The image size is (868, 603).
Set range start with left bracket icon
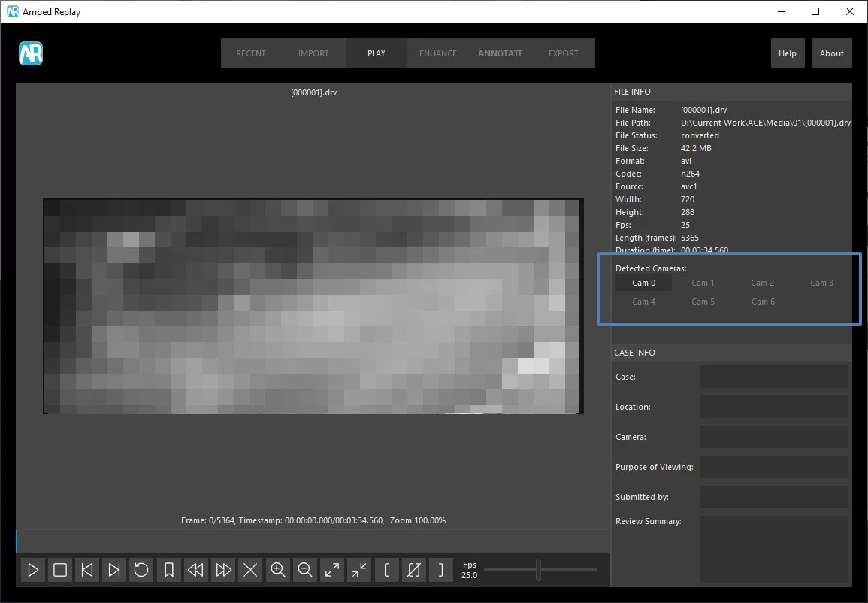386,570
